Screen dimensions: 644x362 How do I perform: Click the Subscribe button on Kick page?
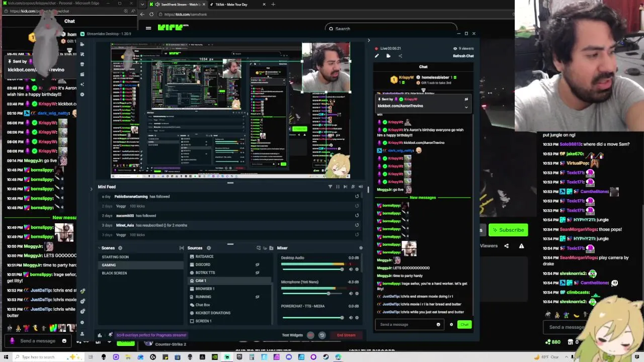pos(508,230)
